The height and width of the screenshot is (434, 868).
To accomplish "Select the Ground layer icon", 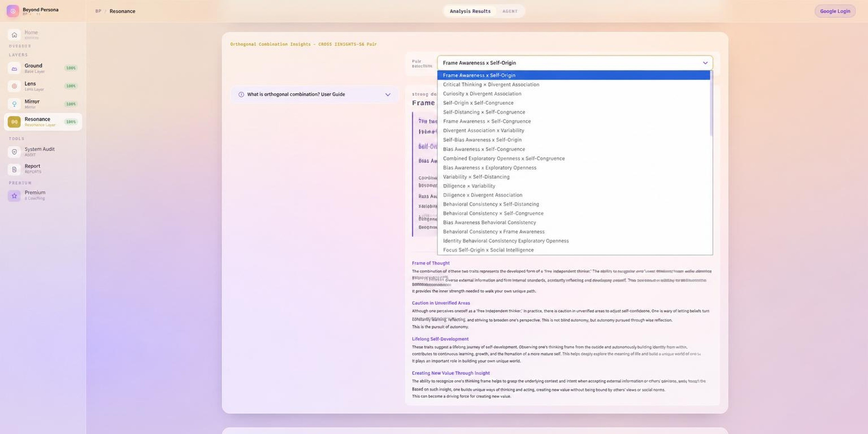I will 14,68.
